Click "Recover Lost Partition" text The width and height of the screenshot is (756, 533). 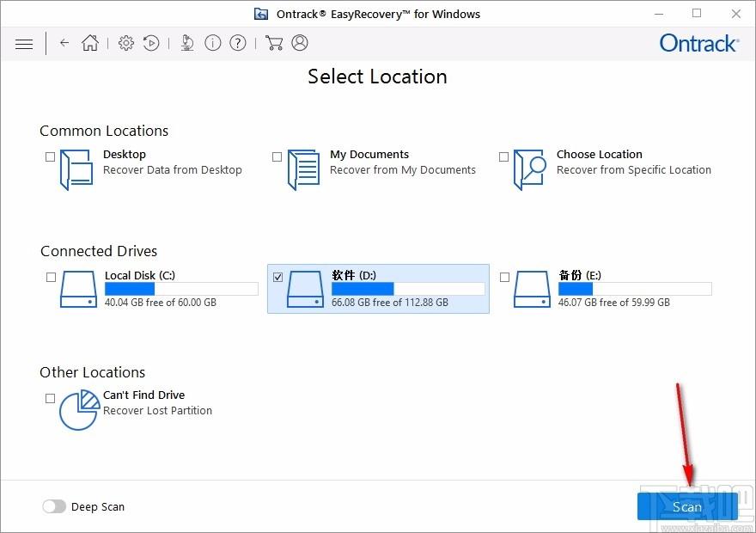(x=158, y=410)
